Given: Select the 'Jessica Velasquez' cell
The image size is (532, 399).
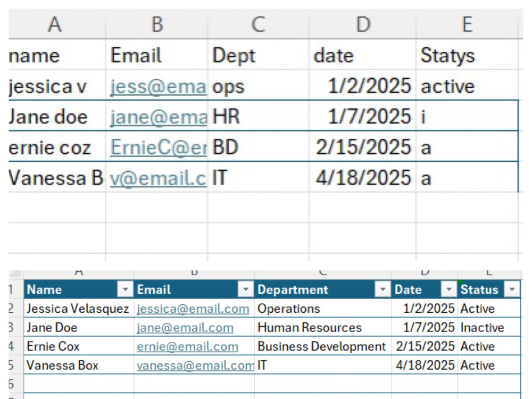Looking at the screenshot, I should 79,309.
